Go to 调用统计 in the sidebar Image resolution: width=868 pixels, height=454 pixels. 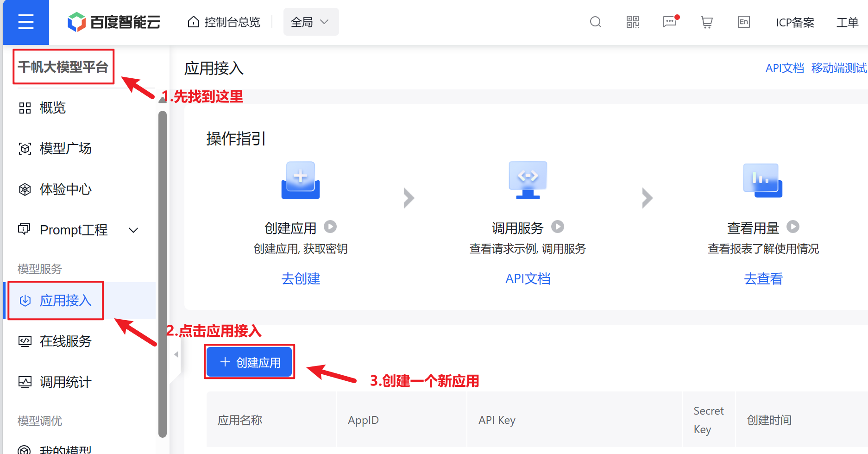[65, 382]
